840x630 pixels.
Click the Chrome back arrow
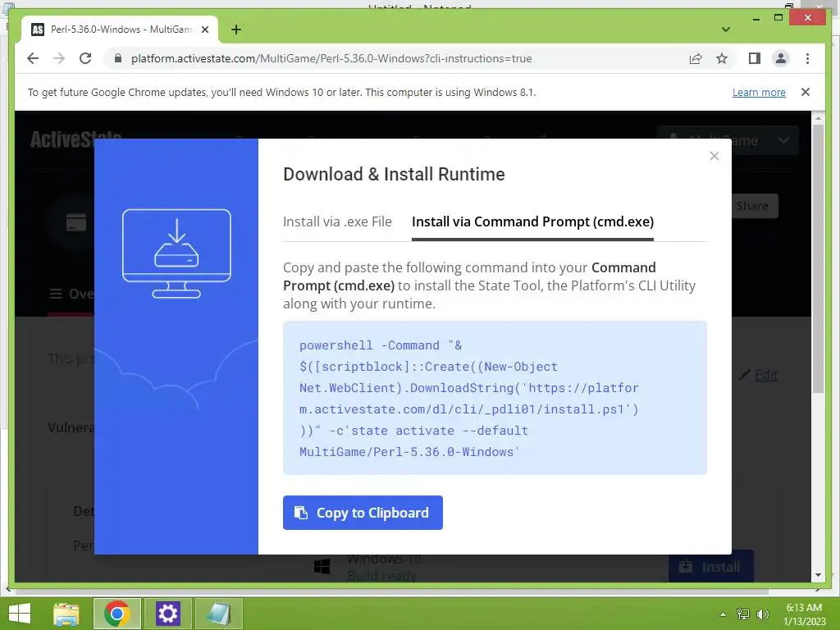click(x=33, y=58)
